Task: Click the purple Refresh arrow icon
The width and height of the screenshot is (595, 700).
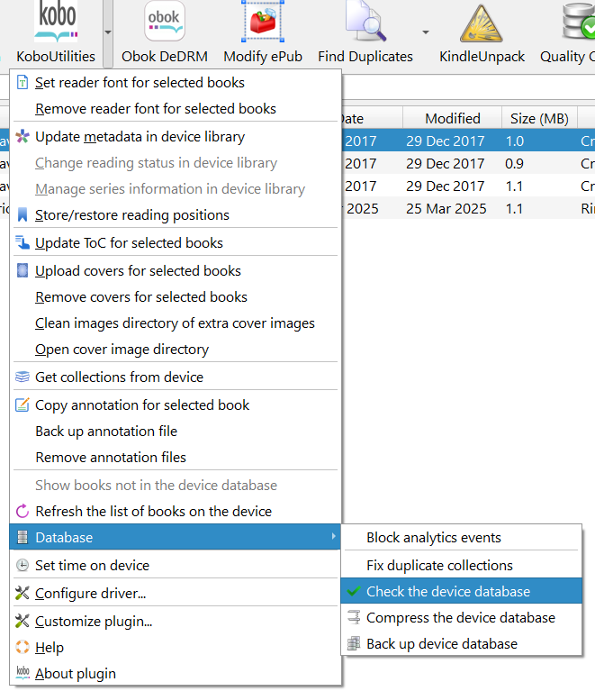Action: point(23,511)
